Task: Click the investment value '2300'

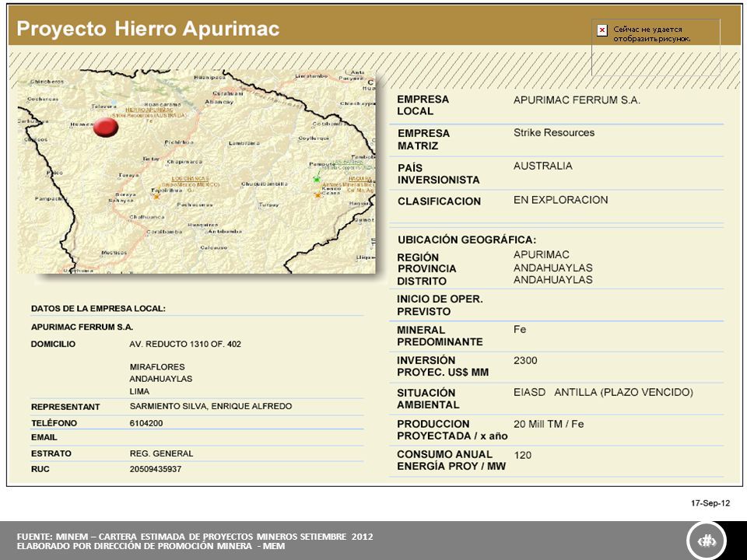Action: click(525, 360)
